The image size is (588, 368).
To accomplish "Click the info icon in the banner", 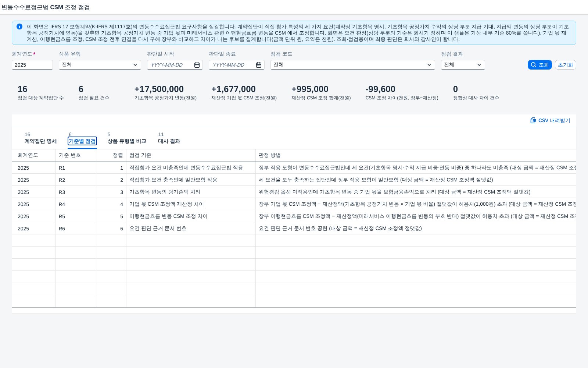I will click(19, 26).
